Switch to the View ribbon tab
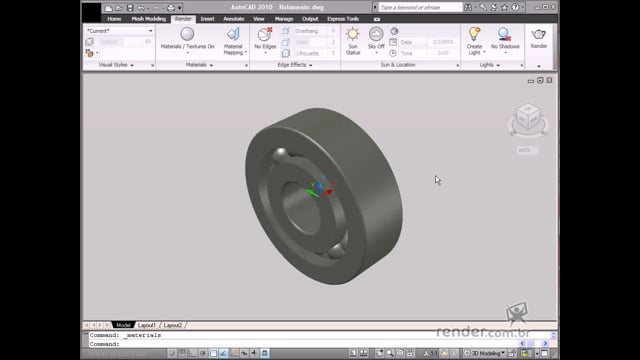 click(258, 19)
